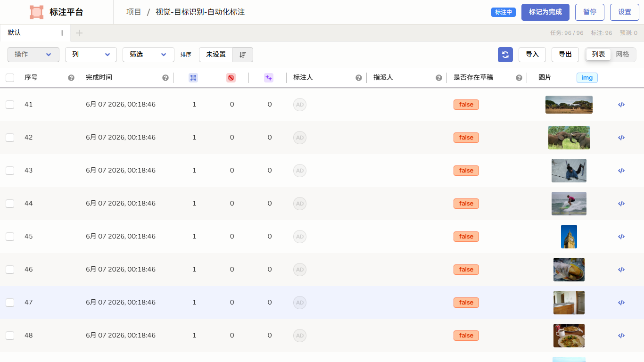Open surfer thumbnail in row 44
Viewport: 644px width, 362px height.
point(569,204)
